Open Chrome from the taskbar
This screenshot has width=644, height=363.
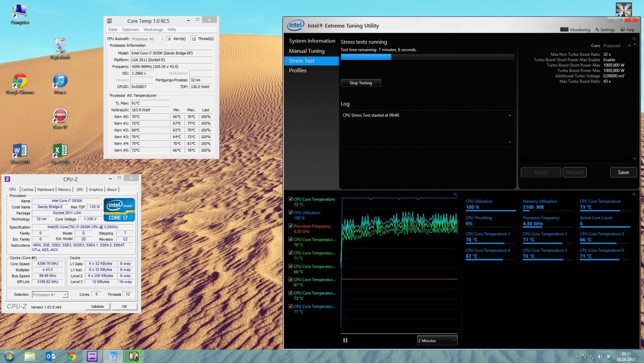[x=72, y=356]
